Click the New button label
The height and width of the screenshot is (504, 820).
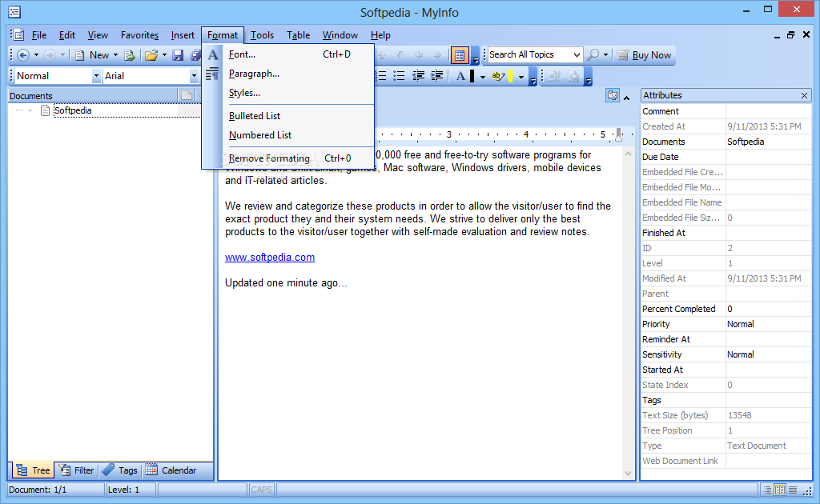(99, 55)
